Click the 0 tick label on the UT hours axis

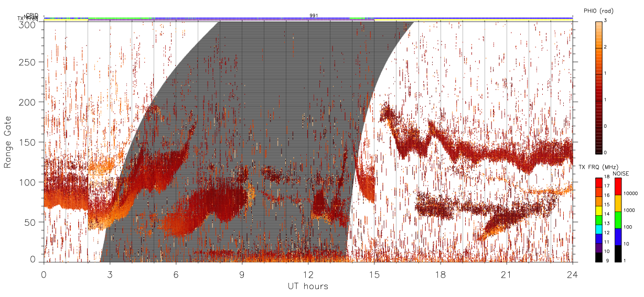(x=44, y=274)
